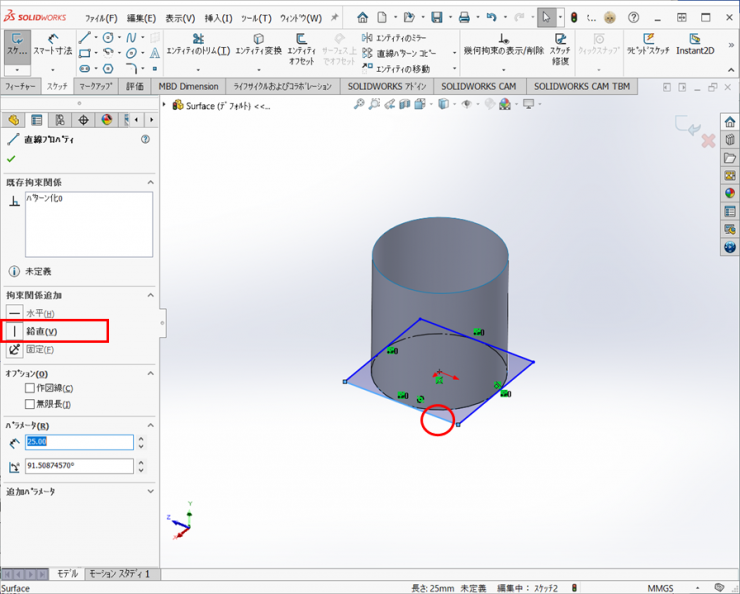Click the save icon in title toolbar
The width and height of the screenshot is (740, 594).
(x=436, y=17)
